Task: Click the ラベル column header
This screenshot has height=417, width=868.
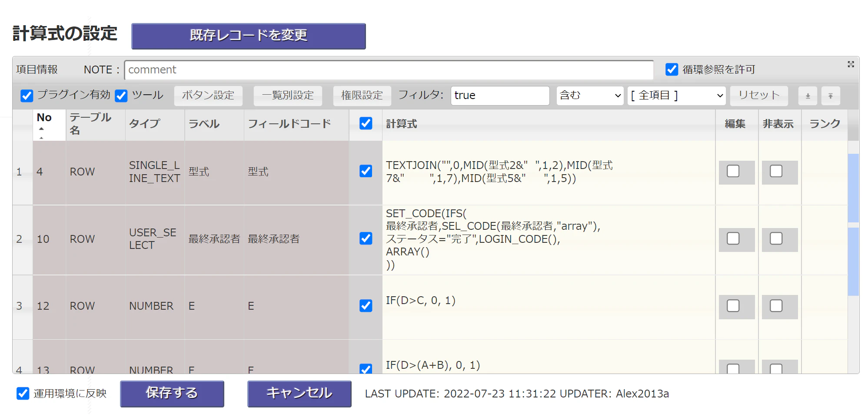Action: [x=214, y=124]
